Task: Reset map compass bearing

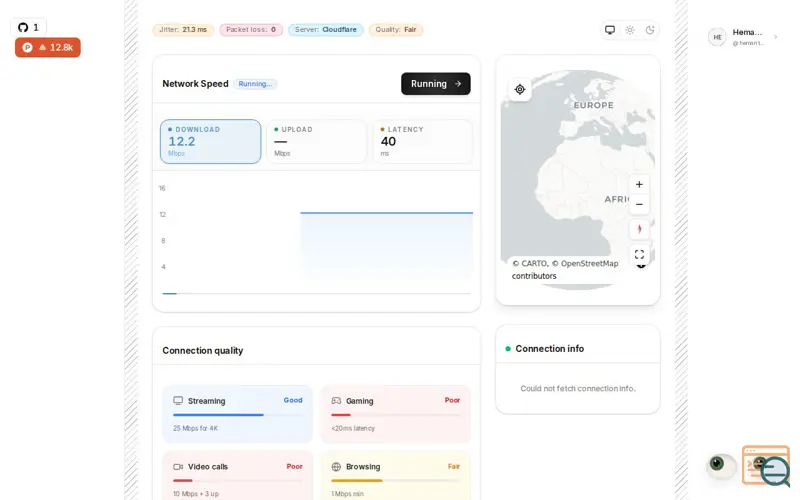Action: (639, 229)
